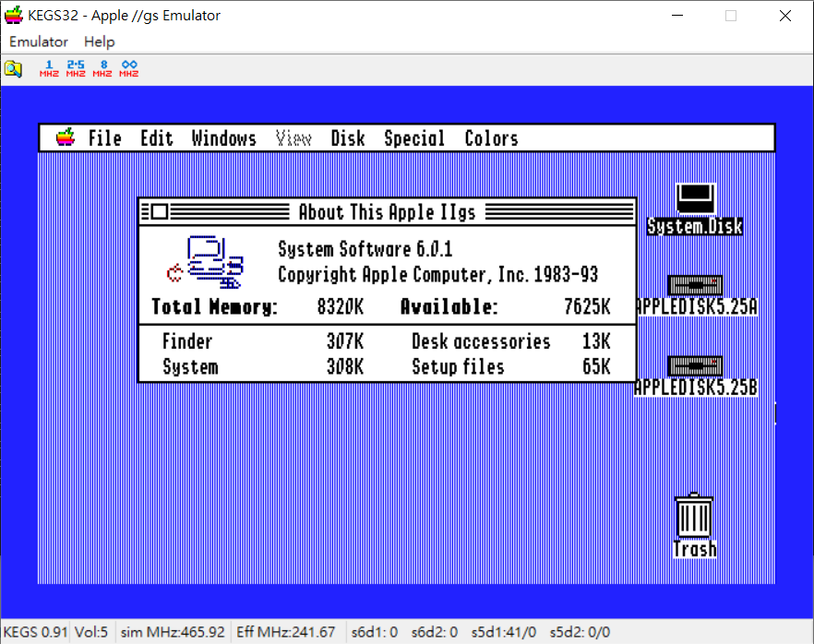The height and width of the screenshot is (644, 814).
Task: Click the 65K setup files value
Action: (x=596, y=367)
